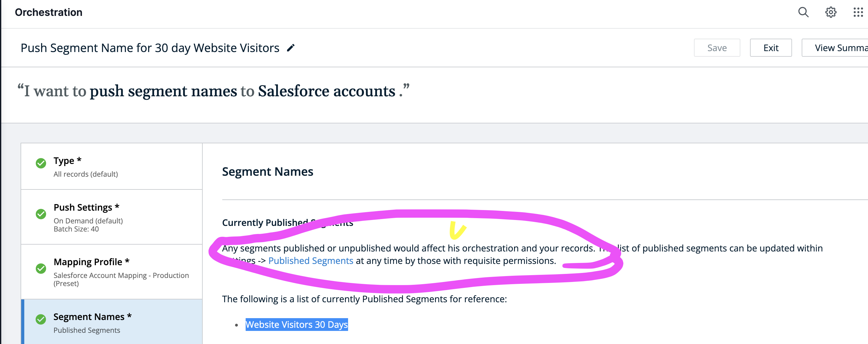The width and height of the screenshot is (868, 344).
Task: Select the Type step
Action: click(111, 166)
